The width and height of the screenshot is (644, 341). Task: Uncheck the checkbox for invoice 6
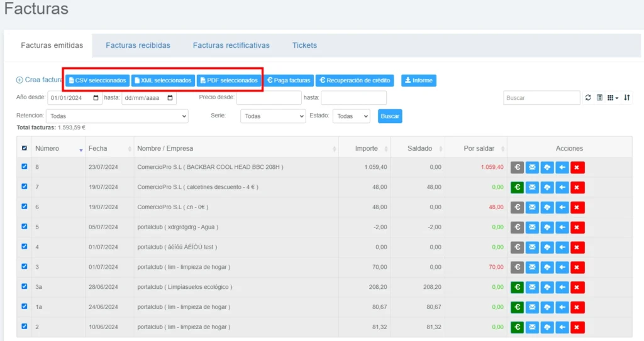pyautogui.click(x=25, y=207)
